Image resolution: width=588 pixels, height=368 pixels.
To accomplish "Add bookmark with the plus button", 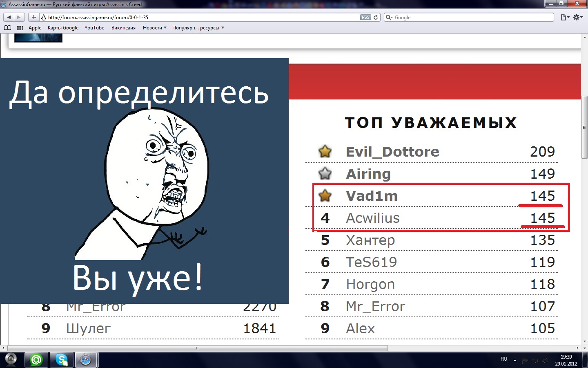I will 34,17.
